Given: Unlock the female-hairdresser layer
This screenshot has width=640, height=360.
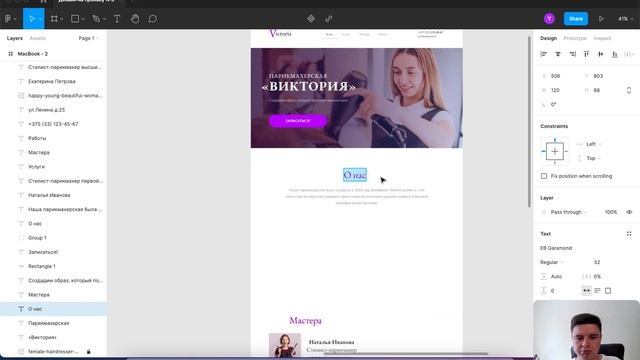Looking at the screenshot, I should (x=89, y=351).
